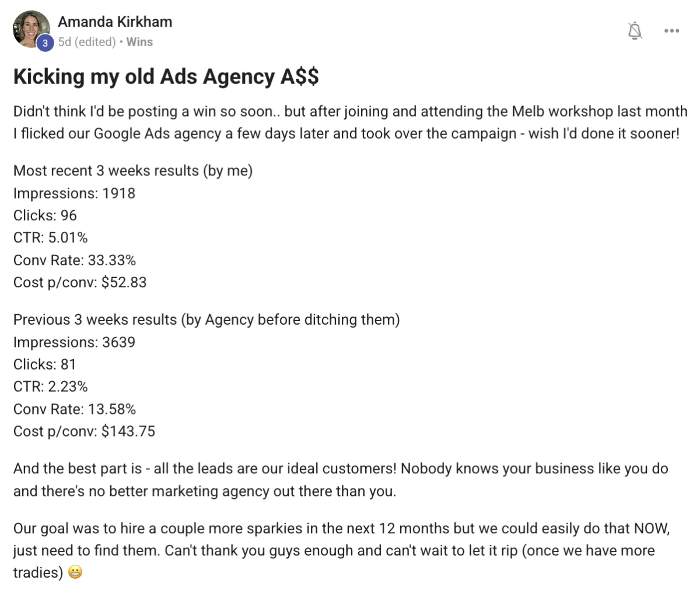Image resolution: width=700 pixels, height=598 pixels.
Task: Click the paragraph mentioning the Melb workshop
Action: coord(350,122)
